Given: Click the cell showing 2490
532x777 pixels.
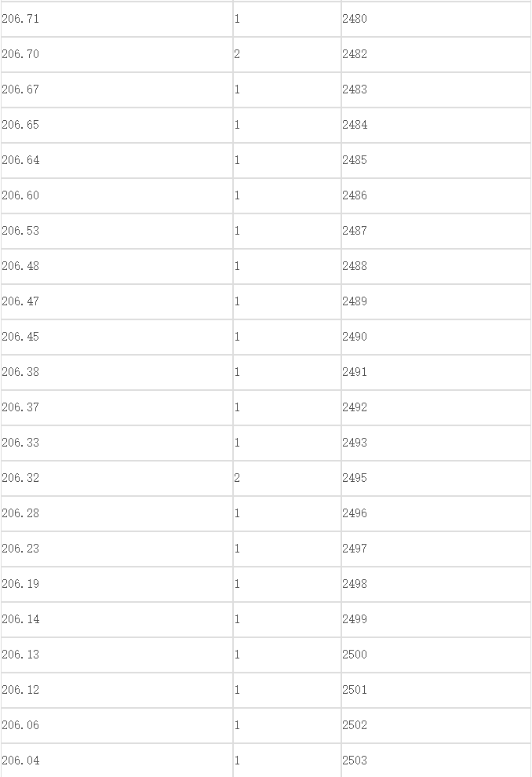Looking at the screenshot, I should tap(435, 337).
